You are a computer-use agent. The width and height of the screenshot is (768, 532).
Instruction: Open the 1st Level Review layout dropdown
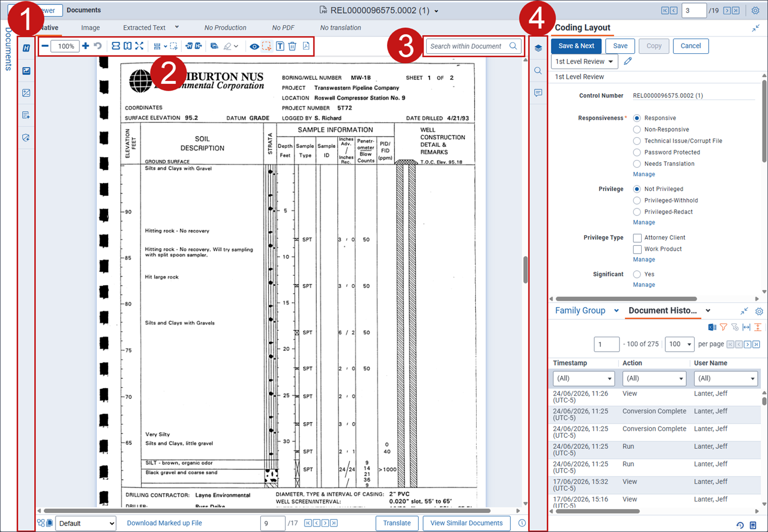point(584,61)
